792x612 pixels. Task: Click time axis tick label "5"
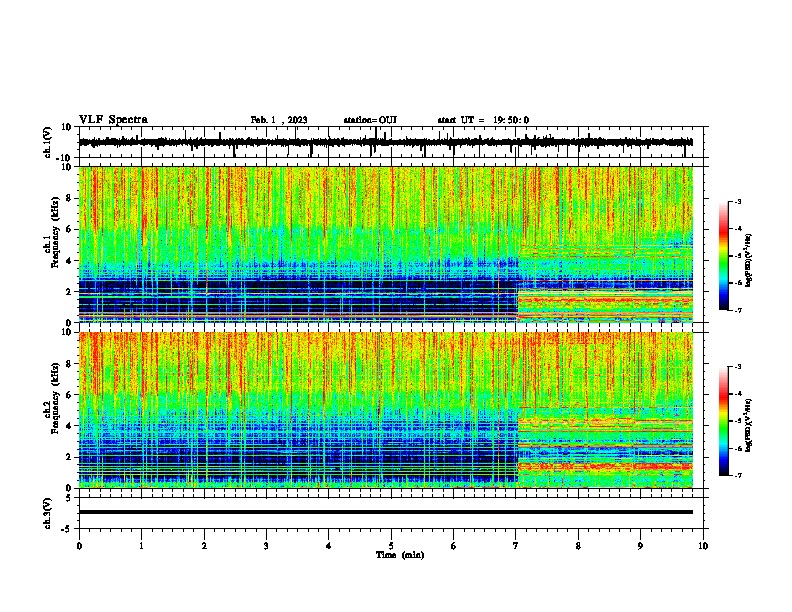[391, 546]
